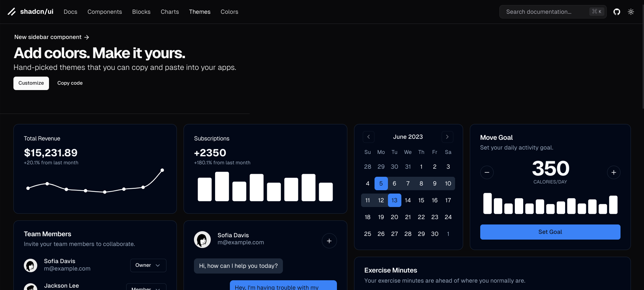Open the Docs nav item
644x290 pixels.
[x=70, y=12]
